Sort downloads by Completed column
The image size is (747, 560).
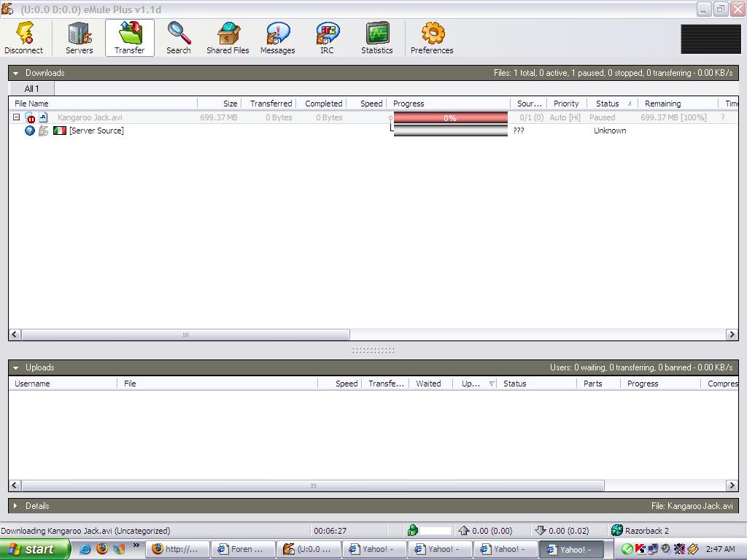(322, 104)
